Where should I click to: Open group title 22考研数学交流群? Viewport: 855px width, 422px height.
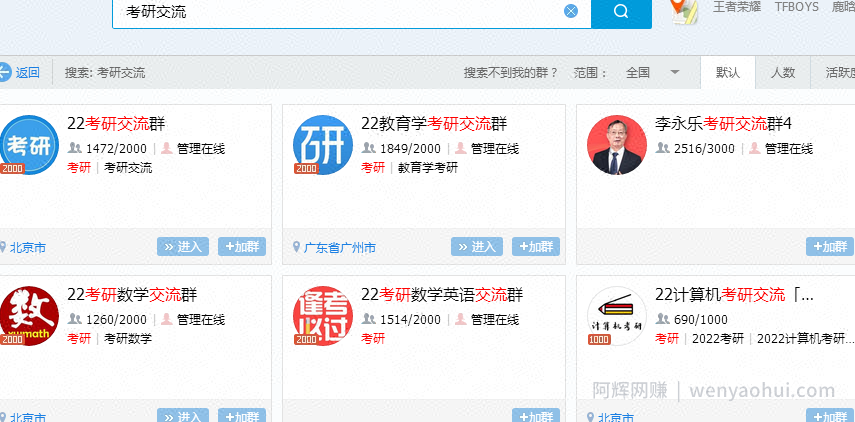[132, 295]
